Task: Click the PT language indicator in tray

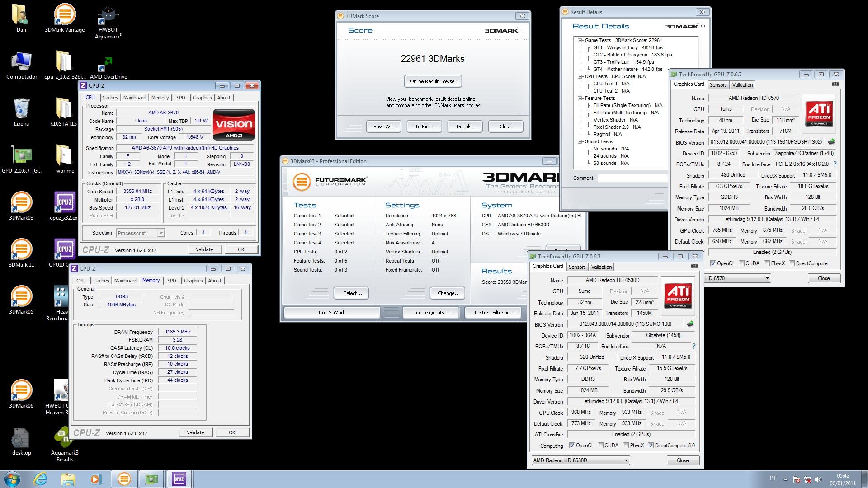Action: point(773,478)
